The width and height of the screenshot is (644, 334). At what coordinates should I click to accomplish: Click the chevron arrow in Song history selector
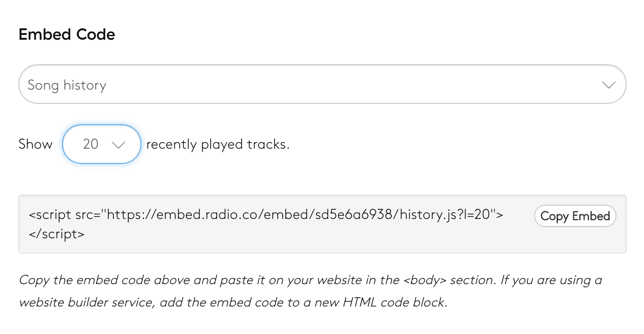608,85
